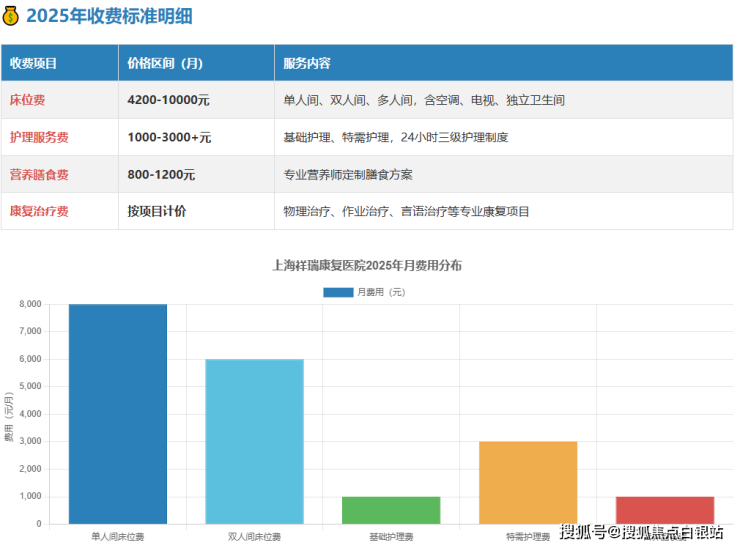Click the 服务内容 column header

click(307, 63)
